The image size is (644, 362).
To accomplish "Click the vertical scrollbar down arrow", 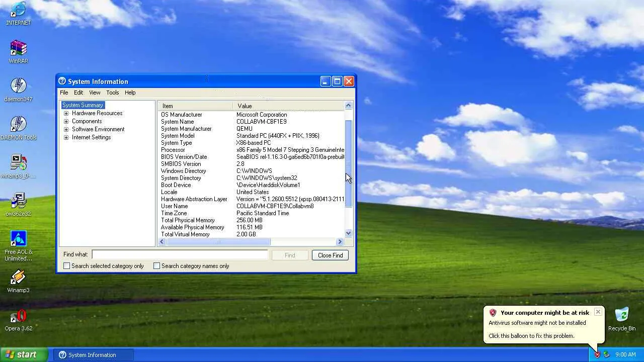I will point(348,233).
